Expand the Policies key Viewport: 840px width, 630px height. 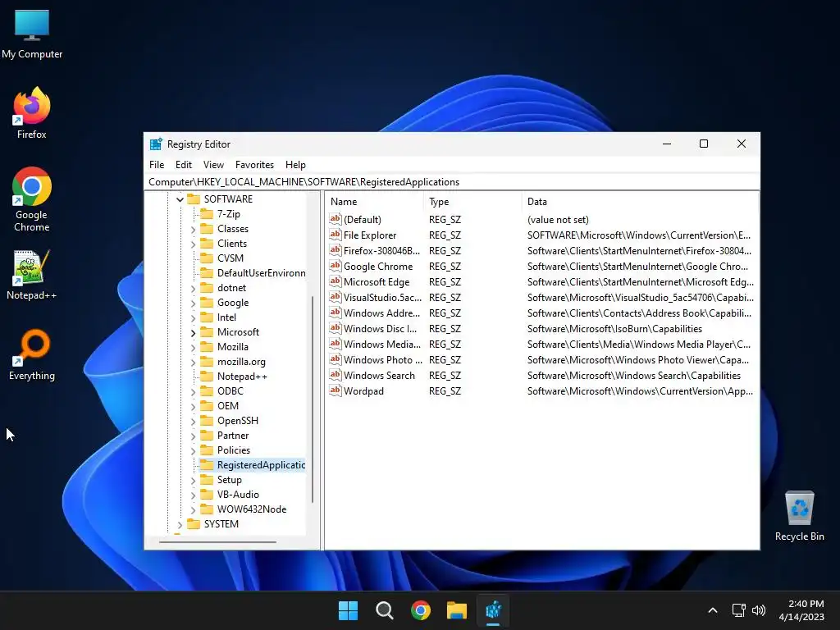coord(194,450)
